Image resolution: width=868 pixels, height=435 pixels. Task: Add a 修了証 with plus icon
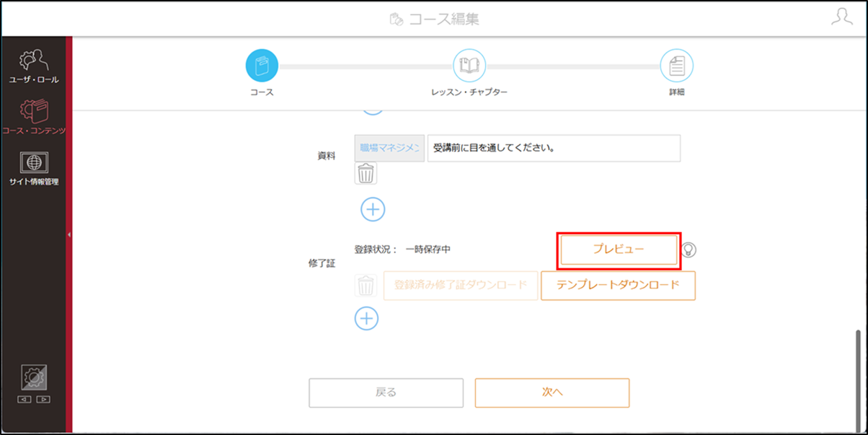click(x=366, y=318)
